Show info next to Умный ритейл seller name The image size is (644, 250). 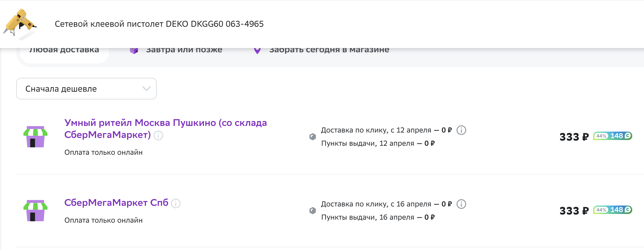coord(158,136)
